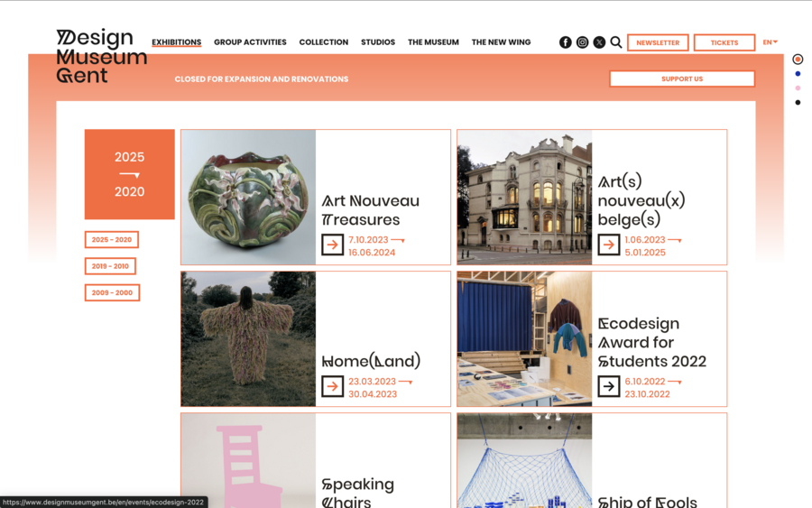Image resolution: width=812 pixels, height=508 pixels.
Task: Click arrow icon under Art Nouveau Treasures
Action: tap(332, 245)
